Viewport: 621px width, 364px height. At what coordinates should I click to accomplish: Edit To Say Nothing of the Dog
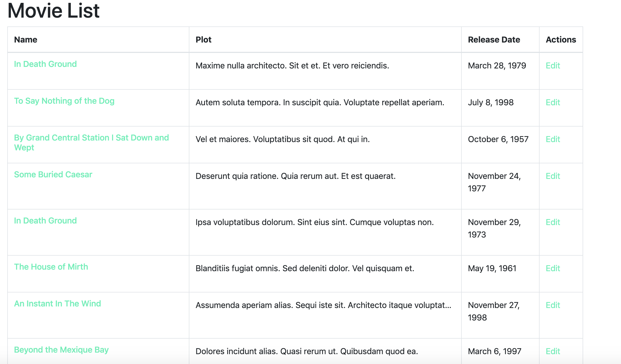(553, 102)
